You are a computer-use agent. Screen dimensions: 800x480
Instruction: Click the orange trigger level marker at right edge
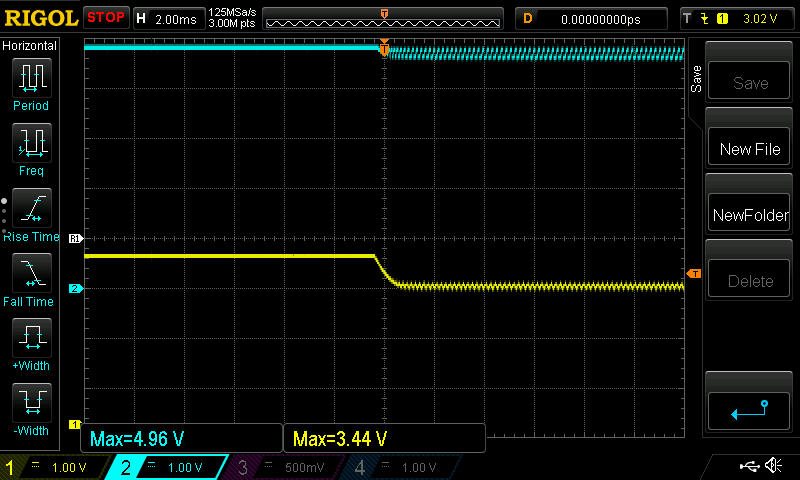[694, 274]
